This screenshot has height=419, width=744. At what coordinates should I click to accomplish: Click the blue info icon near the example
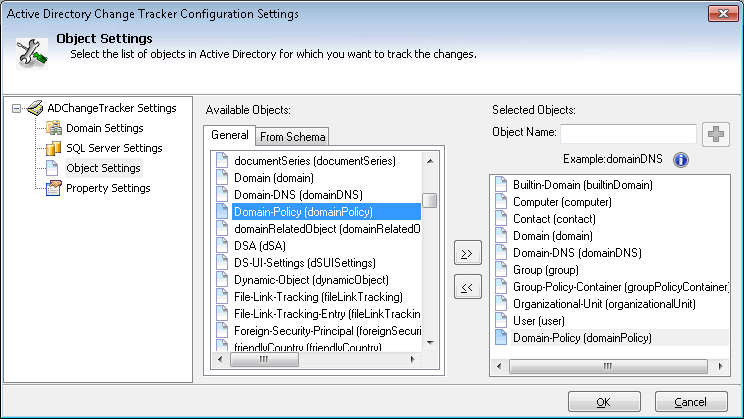pos(680,160)
